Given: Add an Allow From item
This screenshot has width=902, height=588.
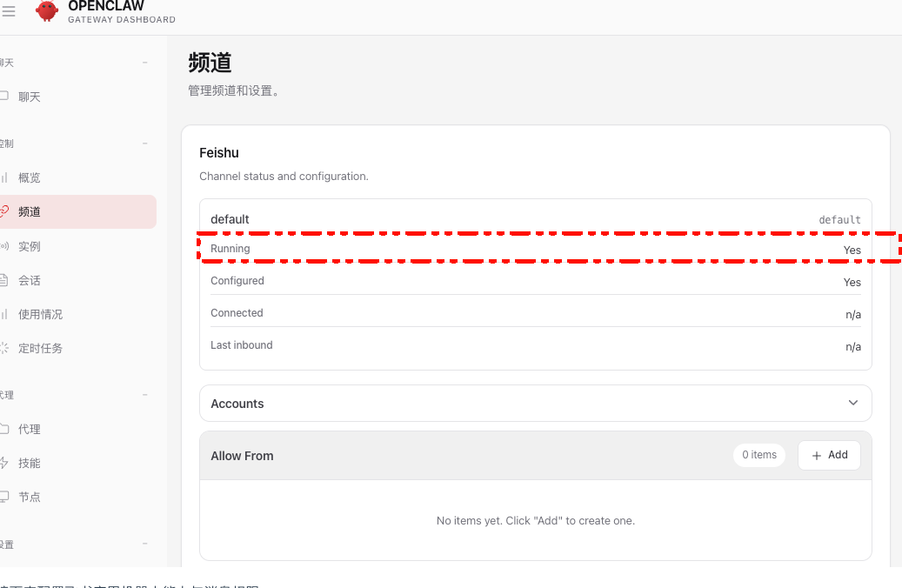Looking at the screenshot, I should (x=829, y=455).
